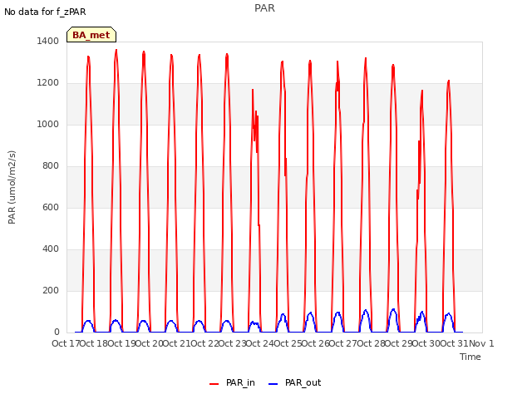This screenshot has width=532, height=399.
Task: Click the Oct 27 x-axis label
Action: click(x=343, y=343)
